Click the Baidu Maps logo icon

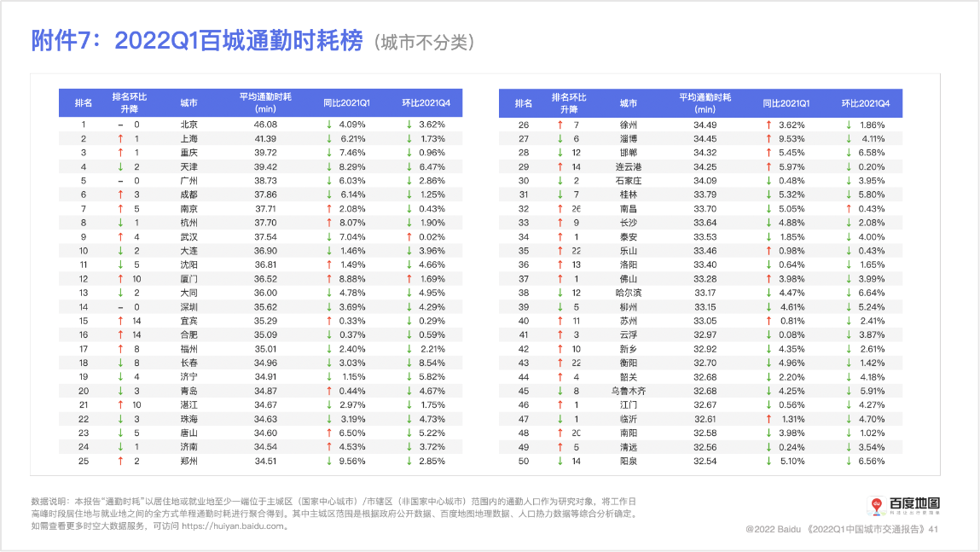coord(877,505)
